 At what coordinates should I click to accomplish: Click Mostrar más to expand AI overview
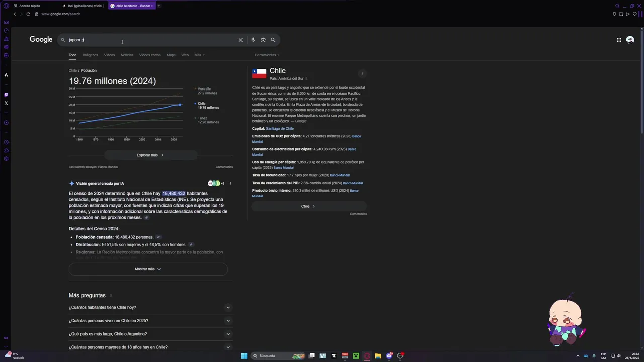(148, 269)
